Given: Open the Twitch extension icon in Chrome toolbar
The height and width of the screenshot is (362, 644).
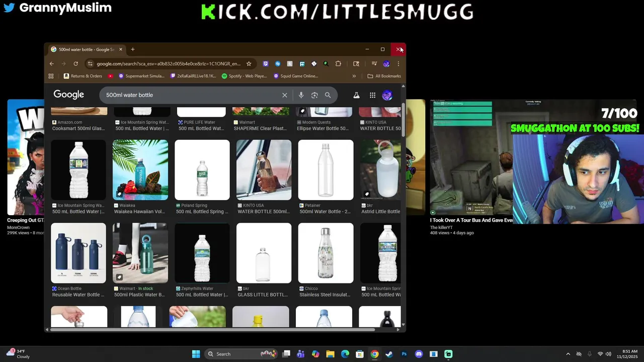Looking at the screenshot, I should [x=266, y=64].
